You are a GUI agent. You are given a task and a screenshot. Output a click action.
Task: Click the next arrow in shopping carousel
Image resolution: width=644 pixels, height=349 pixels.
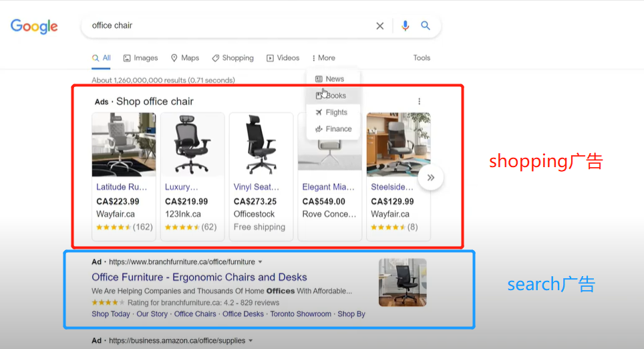(x=431, y=178)
